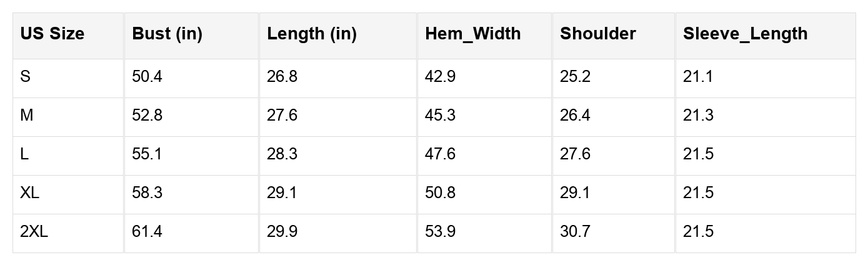Select hem width value 42.9
Image resolution: width=868 pixels, height=265 pixels.
[440, 77]
